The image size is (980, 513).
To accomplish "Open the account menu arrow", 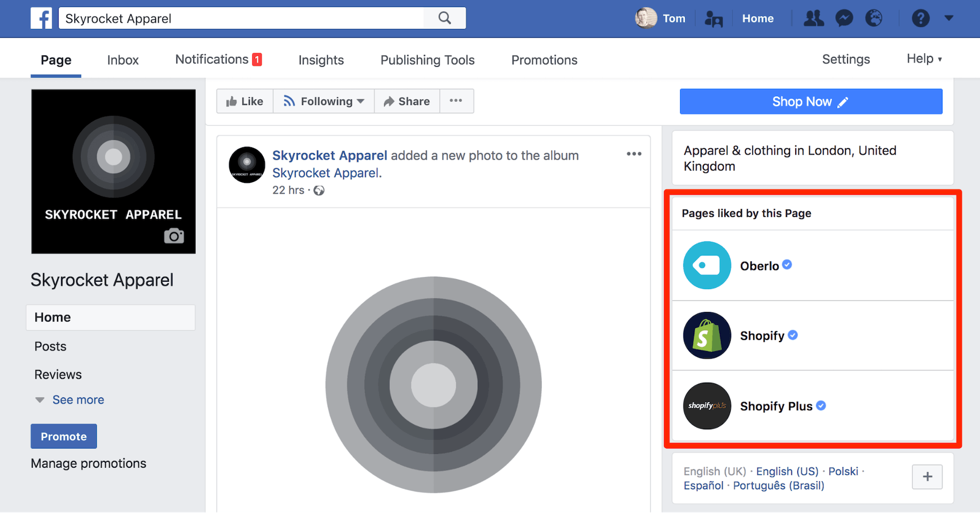I will click(949, 18).
